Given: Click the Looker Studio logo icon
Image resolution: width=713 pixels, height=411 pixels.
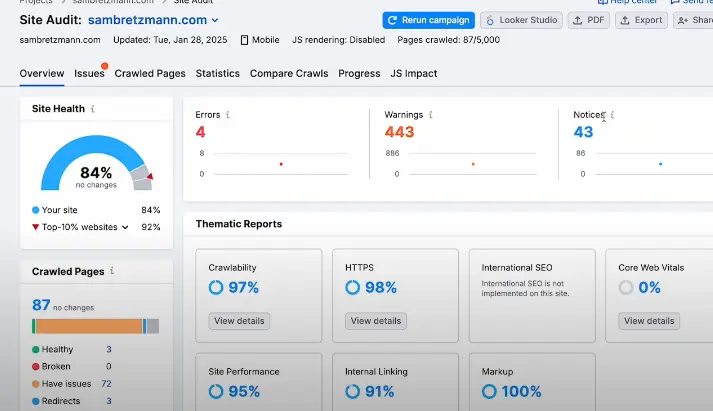Looking at the screenshot, I should 490,20.
